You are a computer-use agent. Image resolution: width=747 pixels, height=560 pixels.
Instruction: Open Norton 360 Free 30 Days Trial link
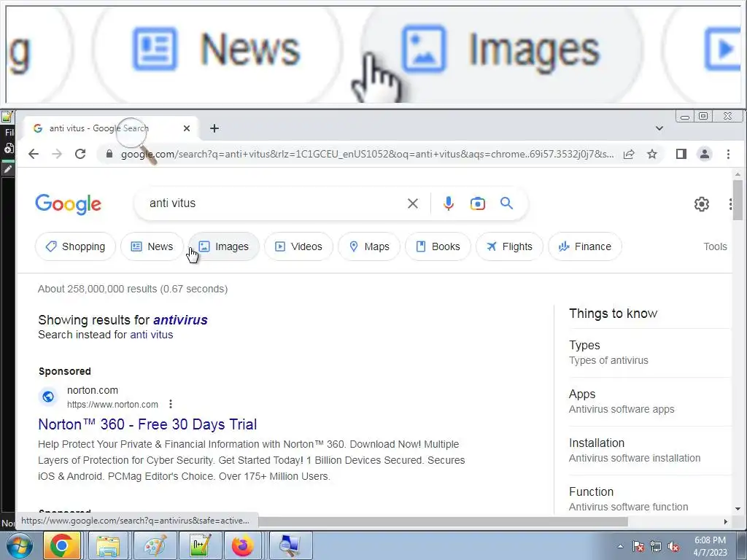tap(147, 424)
